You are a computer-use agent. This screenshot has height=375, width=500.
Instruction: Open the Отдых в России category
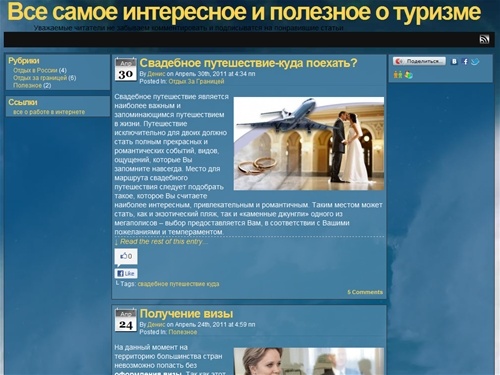coord(35,70)
